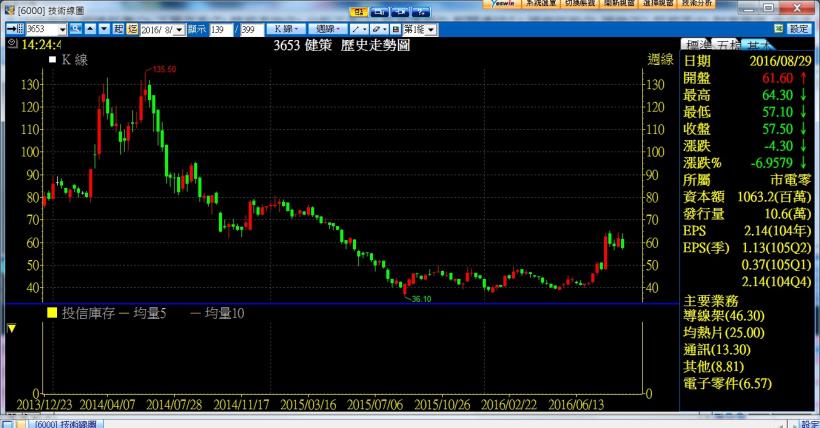Select the 迄 end-date toggle
820x428 pixels.
pyautogui.click(x=132, y=29)
